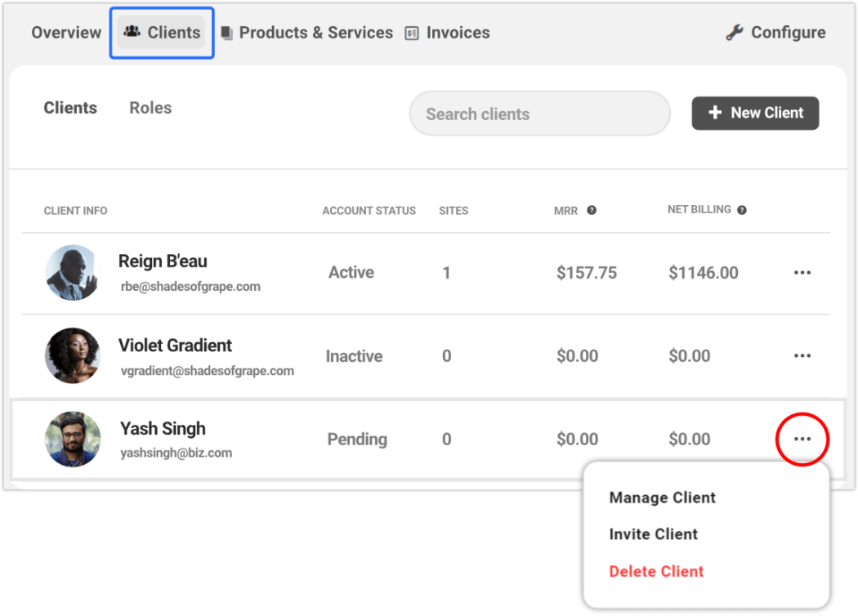
Task: Click the invoice icon next to Invoices
Action: [411, 33]
